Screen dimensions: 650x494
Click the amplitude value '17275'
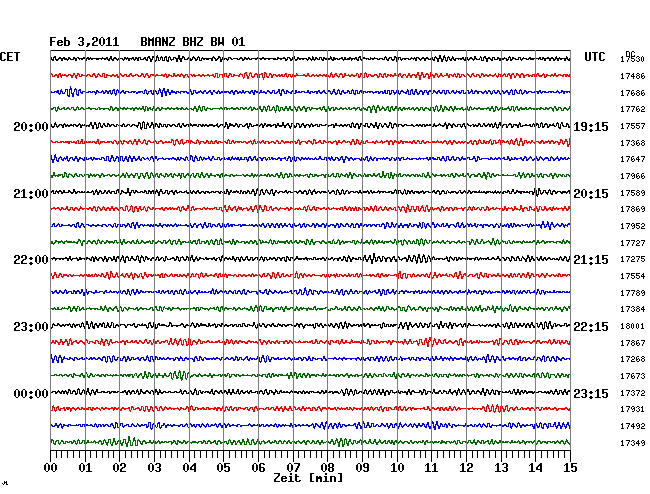633,259
